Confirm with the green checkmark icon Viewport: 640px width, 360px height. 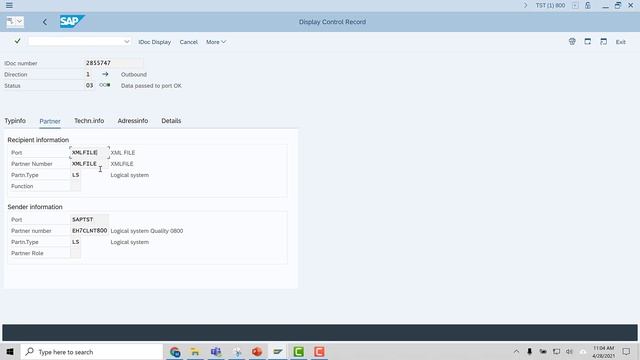[x=17, y=41]
